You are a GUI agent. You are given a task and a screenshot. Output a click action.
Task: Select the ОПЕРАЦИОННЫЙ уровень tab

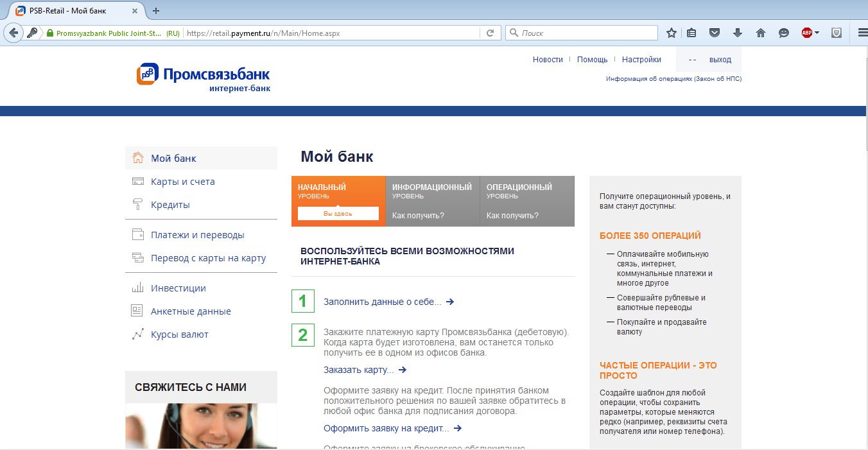click(x=527, y=201)
